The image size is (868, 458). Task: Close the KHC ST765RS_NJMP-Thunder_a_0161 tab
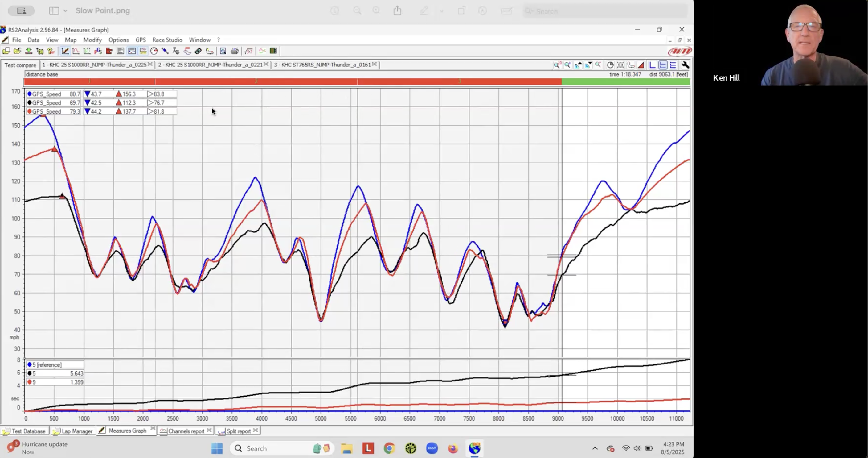point(375,64)
